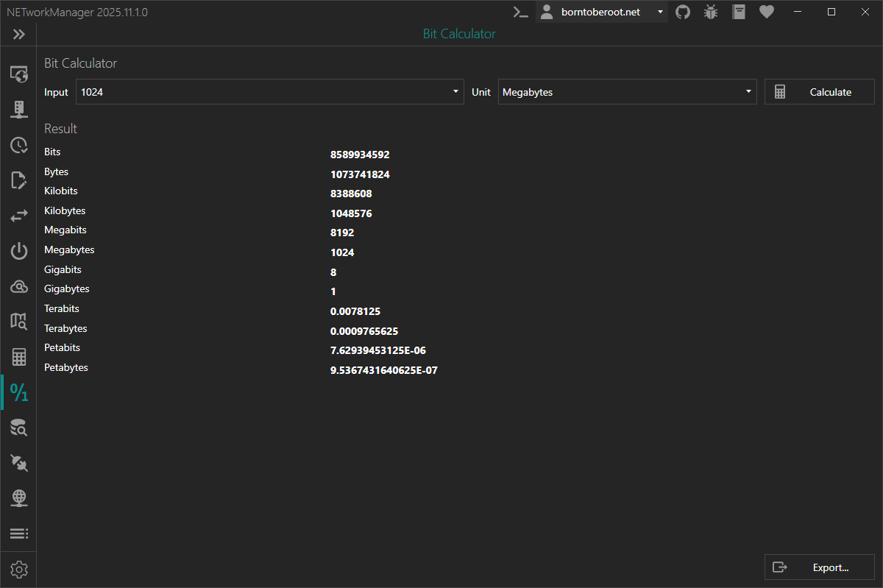
Task: Click the Export... button
Action: click(820, 567)
